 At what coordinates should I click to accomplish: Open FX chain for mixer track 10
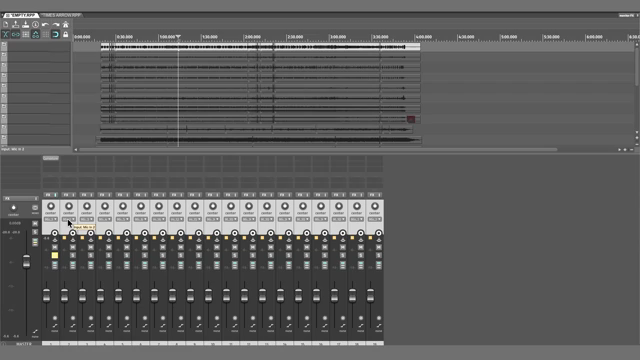point(210,195)
